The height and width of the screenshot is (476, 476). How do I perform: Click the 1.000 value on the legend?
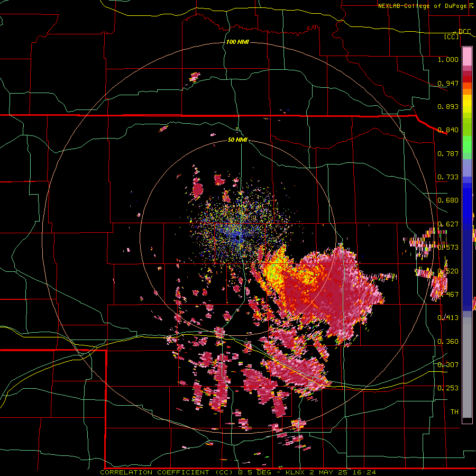point(448,59)
